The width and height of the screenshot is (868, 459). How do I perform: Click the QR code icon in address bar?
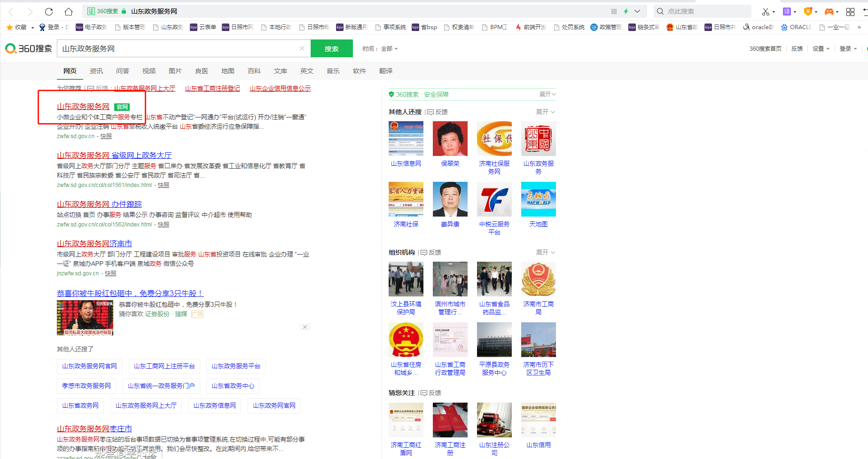[614, 11]
